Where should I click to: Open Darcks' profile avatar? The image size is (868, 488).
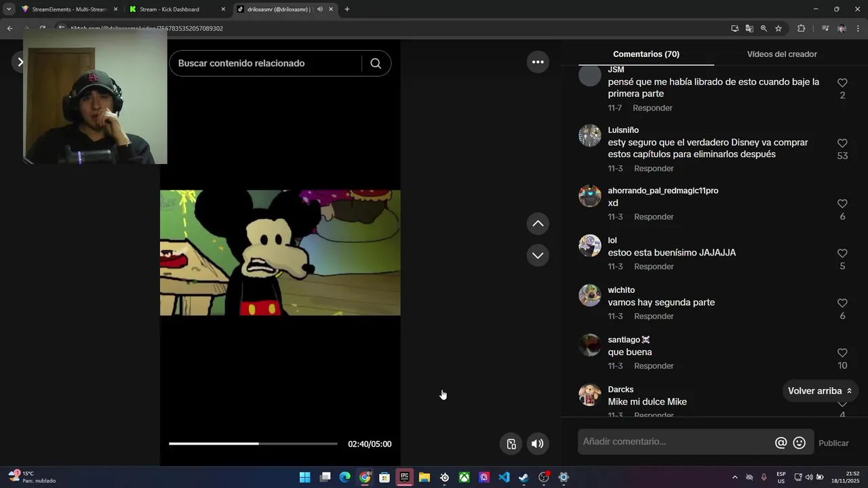tap(590, 395)
